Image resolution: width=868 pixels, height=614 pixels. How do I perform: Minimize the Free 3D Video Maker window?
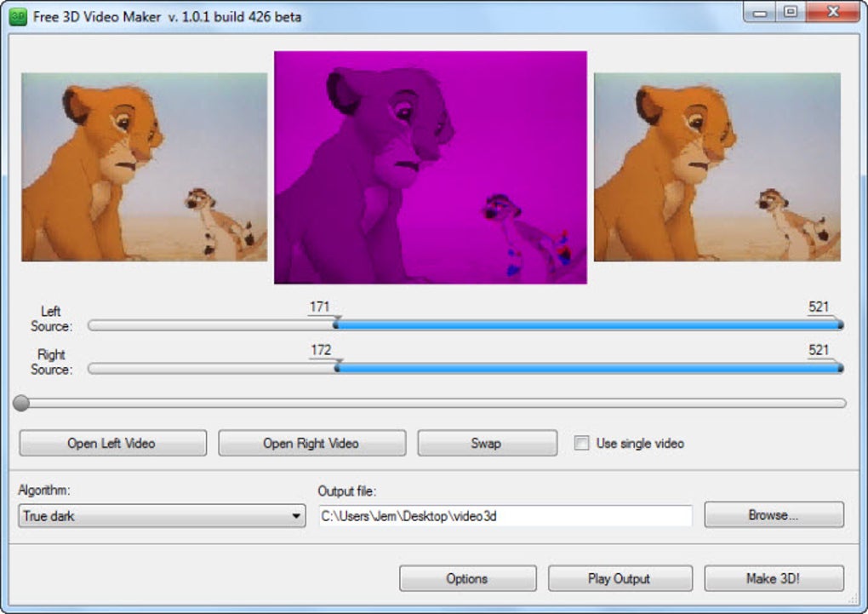pyautogui.click(x=759, y=12)
